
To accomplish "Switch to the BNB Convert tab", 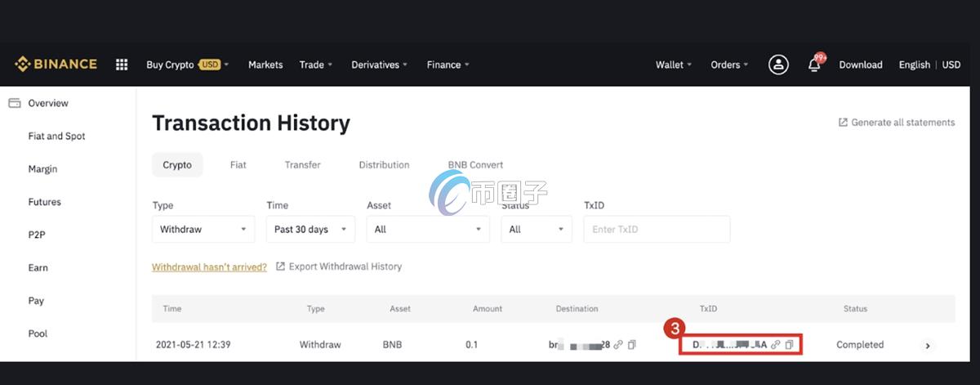I will coord(475,165).
